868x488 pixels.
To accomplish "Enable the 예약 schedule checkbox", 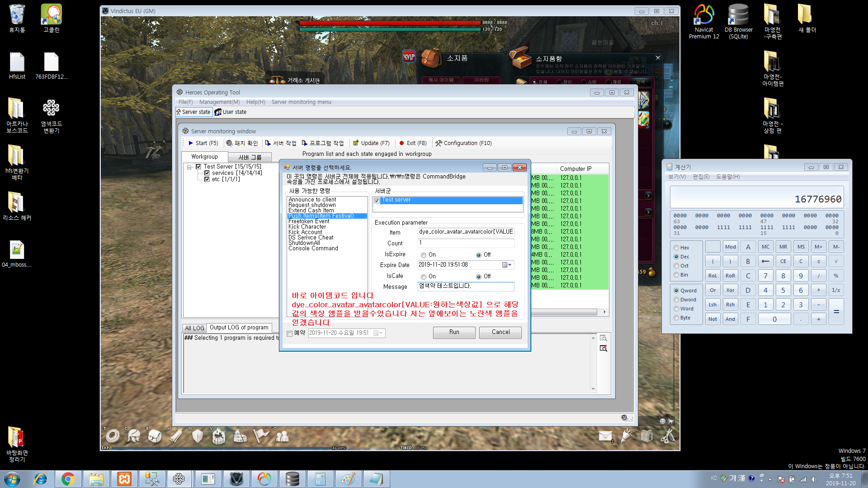I will pos(290,333).
